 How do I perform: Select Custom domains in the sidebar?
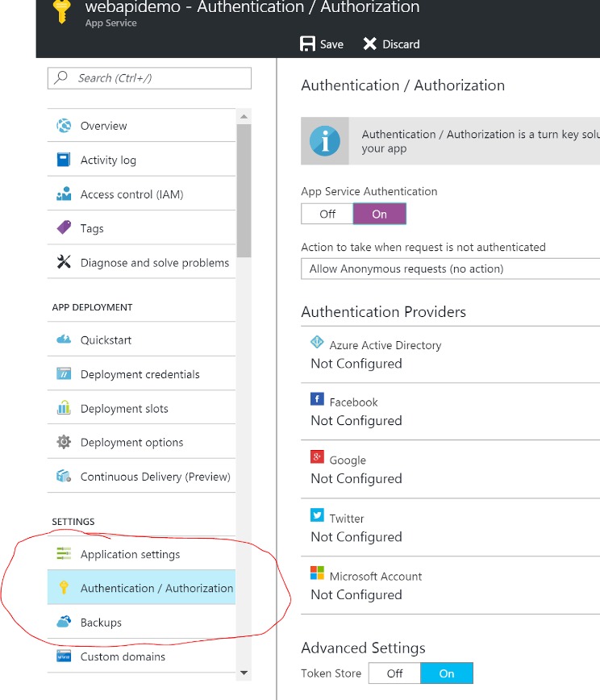(123, 656)
